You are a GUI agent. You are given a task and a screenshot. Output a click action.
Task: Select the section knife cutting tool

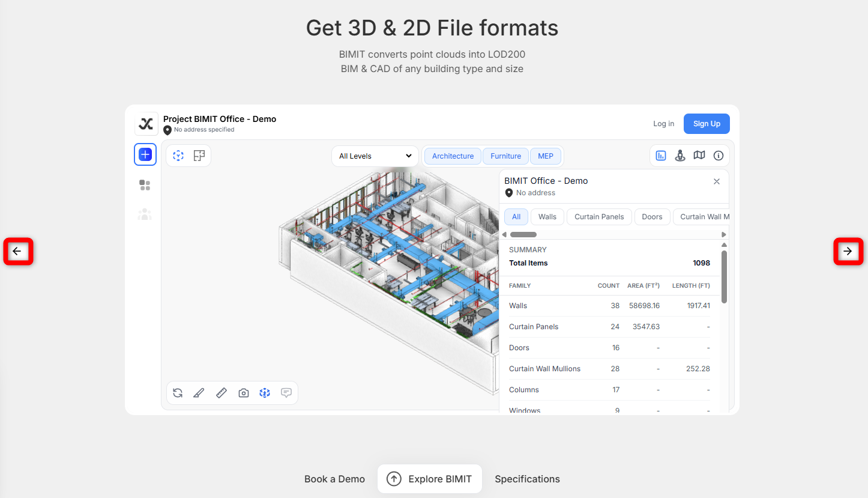199,393
